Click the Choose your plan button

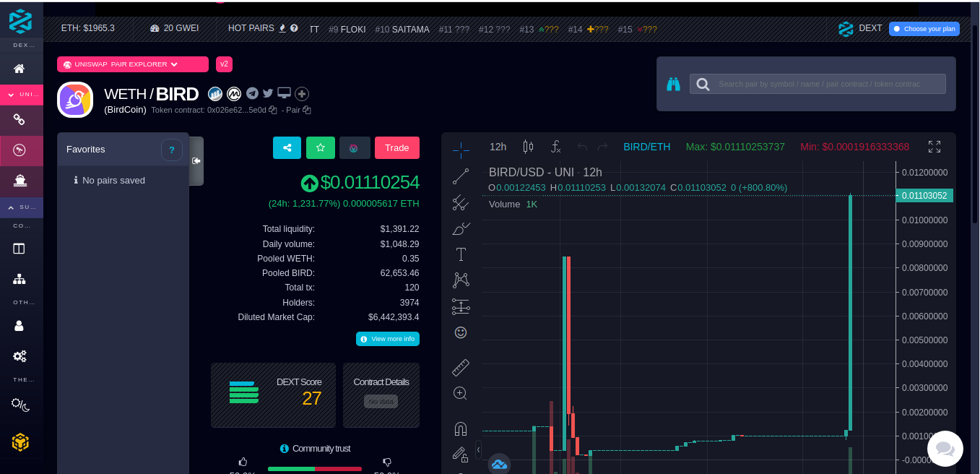(x=924, y=29)
